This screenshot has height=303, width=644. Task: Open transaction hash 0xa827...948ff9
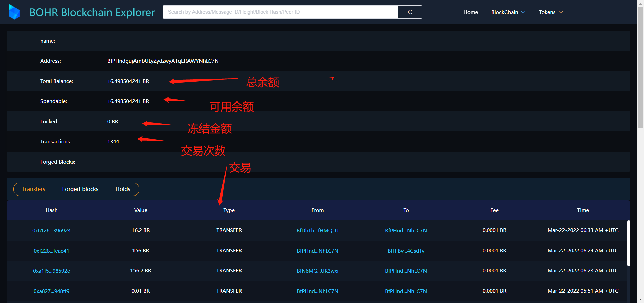(x=51, y=291)
